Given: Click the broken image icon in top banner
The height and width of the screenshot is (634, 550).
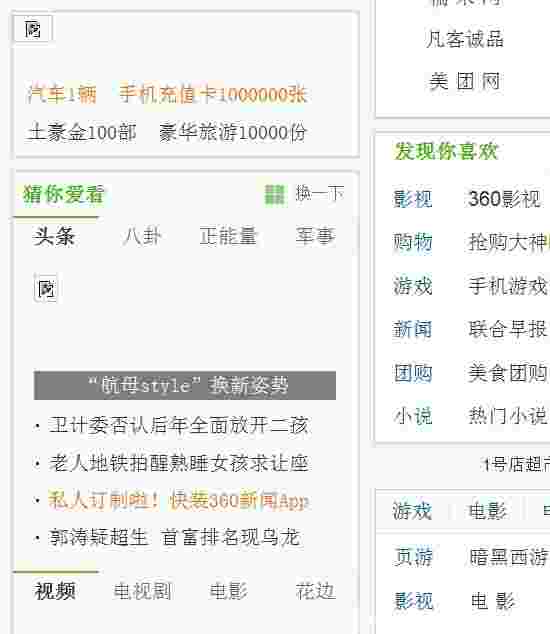Looking at the screenshot, I should point(33,29).
